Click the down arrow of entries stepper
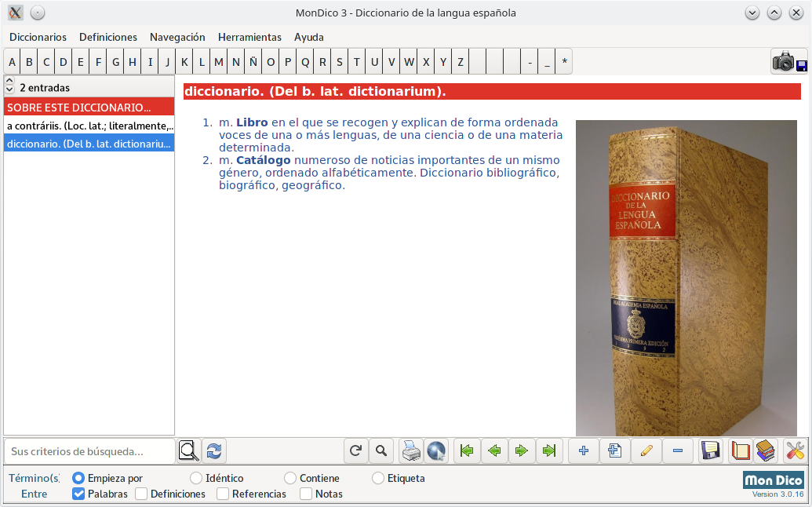This screenshot has width=812, height=507. click(x=9, y=89)
